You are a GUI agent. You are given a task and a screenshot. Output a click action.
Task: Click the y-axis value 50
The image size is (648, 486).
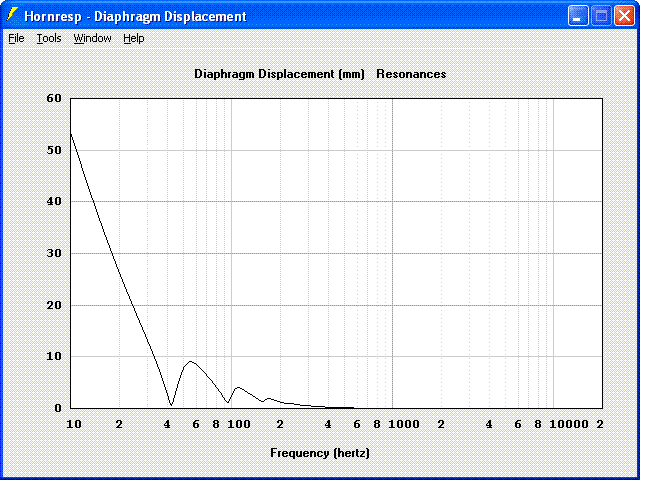coord(54,150)
